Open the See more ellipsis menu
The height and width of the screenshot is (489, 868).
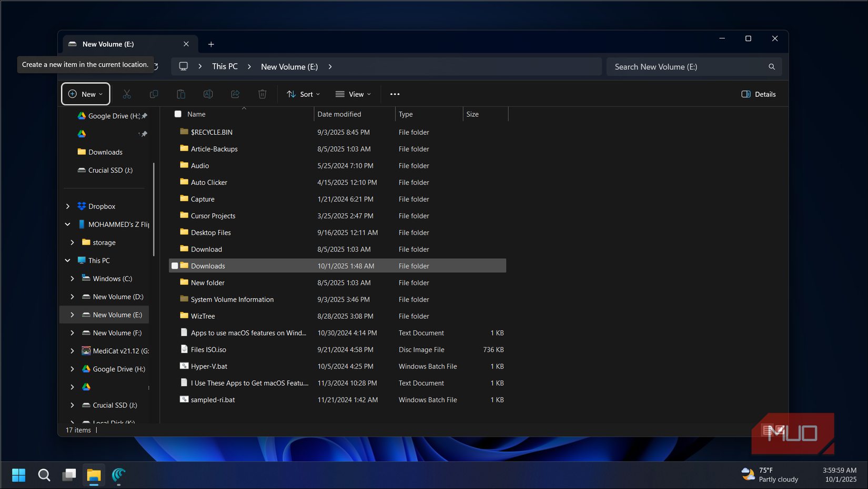[x=395, y=94]
